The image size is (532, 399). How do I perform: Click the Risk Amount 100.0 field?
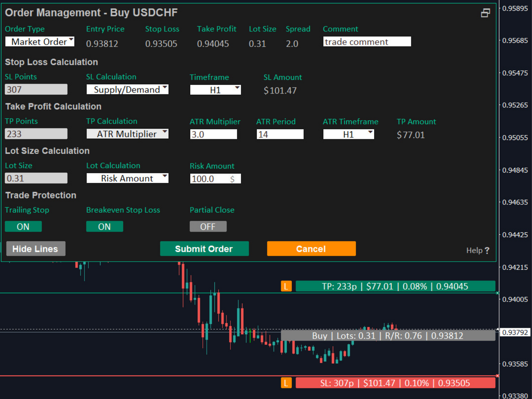(x=215, y=179)
